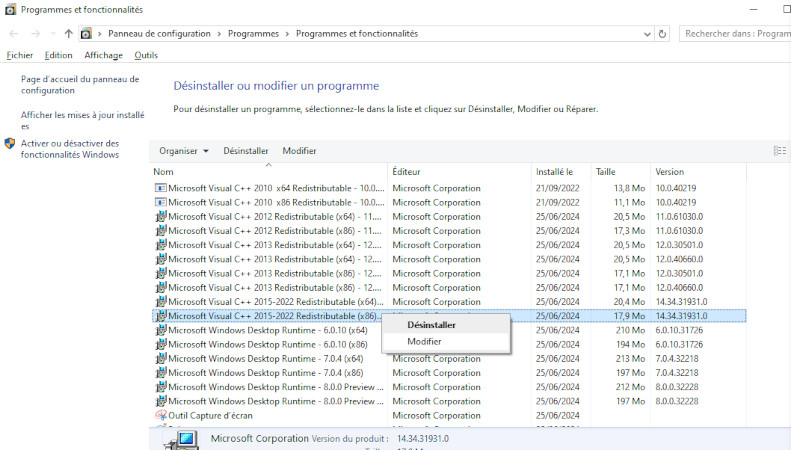Click icon of Visual C++ 2010 x64 entry
Image resolution: width=791 pixels, height=450 pixels.
(x=160, y=188)
